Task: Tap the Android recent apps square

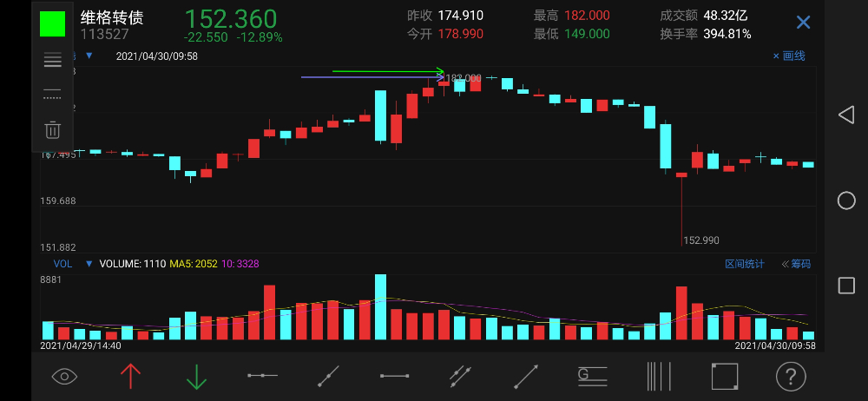Action: [846, 286]
